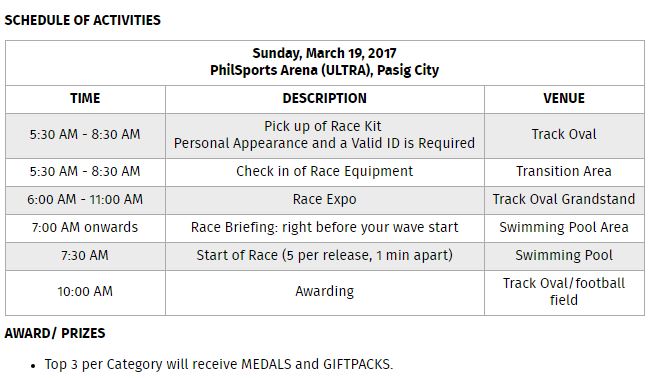Click the SCHEDULE OF ACTIVITIES heading
Screen dimensions: 656x378
(x=82, y=20)
